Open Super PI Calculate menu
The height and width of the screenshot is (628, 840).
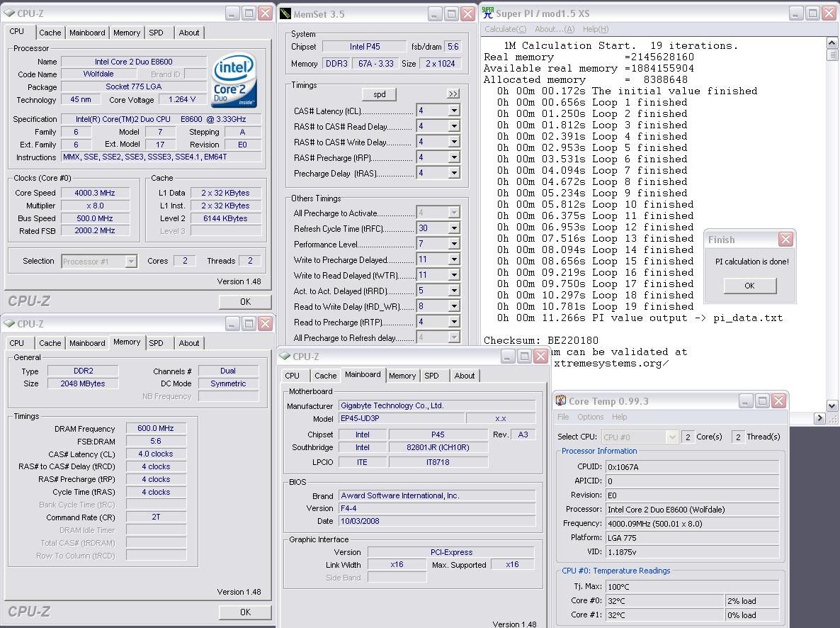(505, 29)
